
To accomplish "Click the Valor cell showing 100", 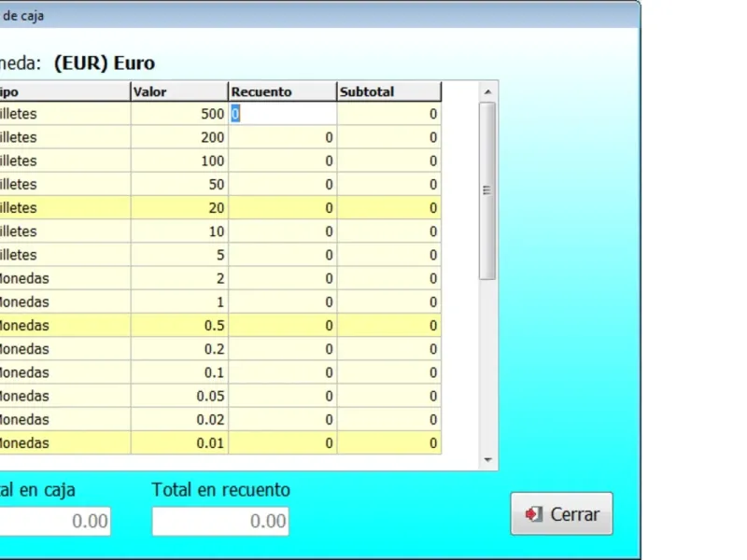I will [179, 161].
